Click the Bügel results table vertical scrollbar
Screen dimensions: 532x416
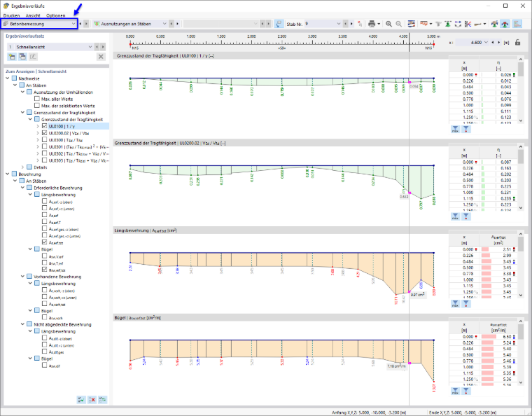pyautogui.click(x=521, y=352)
